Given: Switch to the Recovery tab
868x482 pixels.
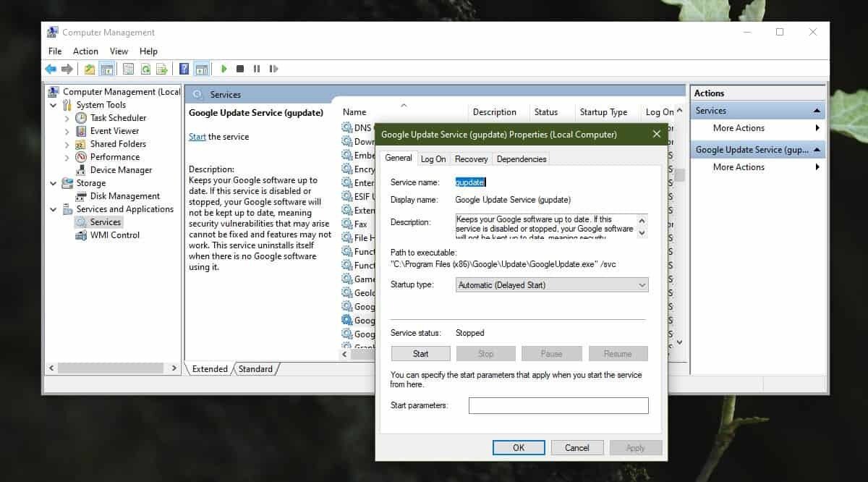Looking at the screenshot, I should click(x=471, y=158).
